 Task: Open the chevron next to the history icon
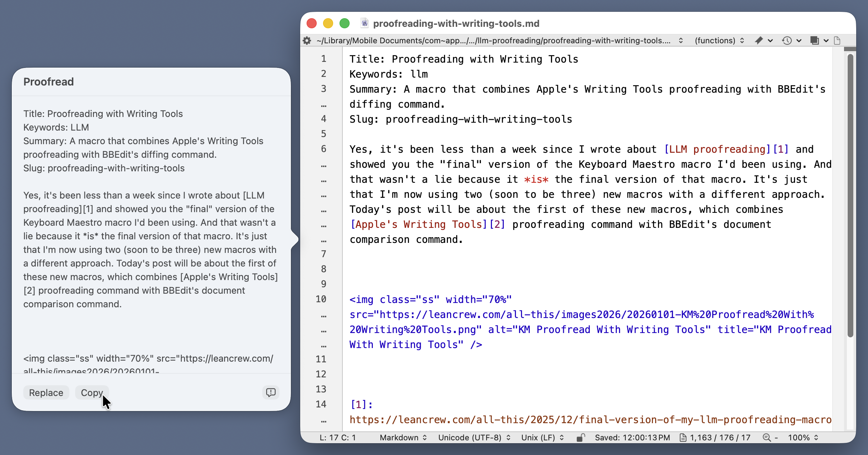pyautogui.click(x=798, y=40)
